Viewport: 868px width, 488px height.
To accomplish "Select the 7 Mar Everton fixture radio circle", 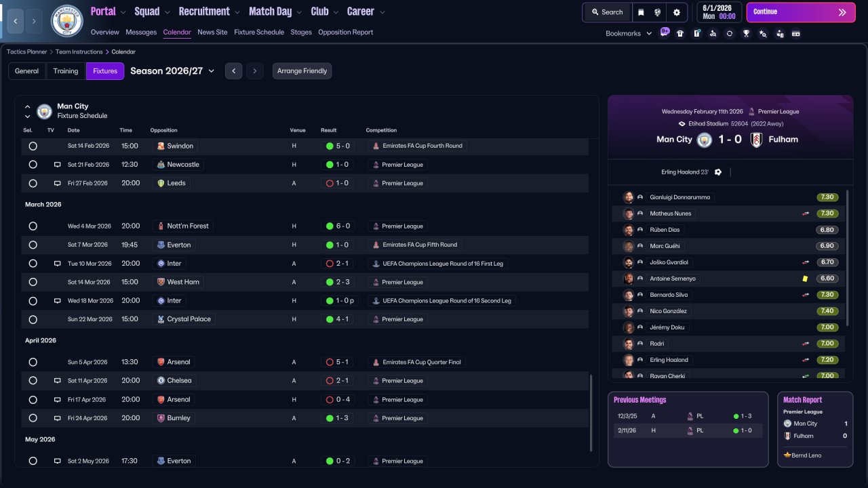I will 33,245.
